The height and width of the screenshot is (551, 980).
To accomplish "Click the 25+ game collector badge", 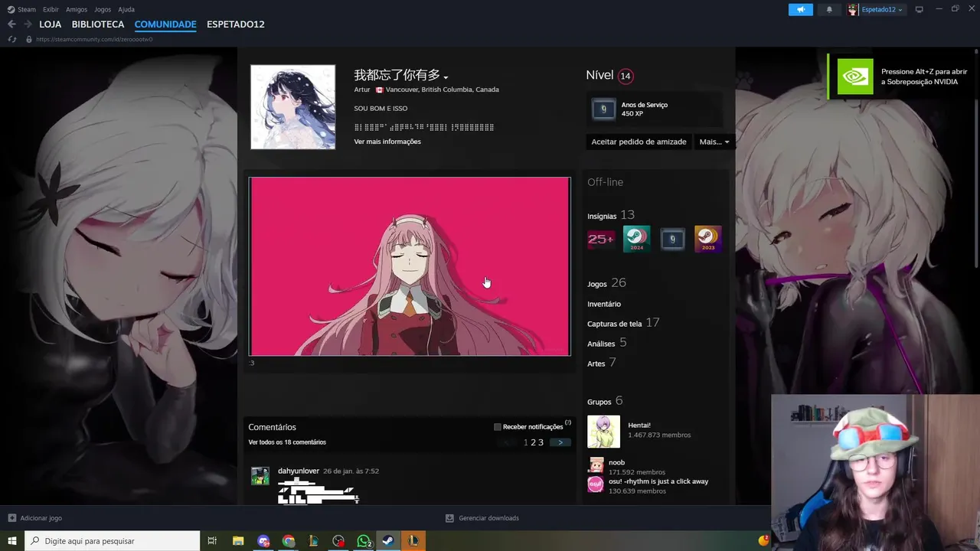I will [601, 240].
